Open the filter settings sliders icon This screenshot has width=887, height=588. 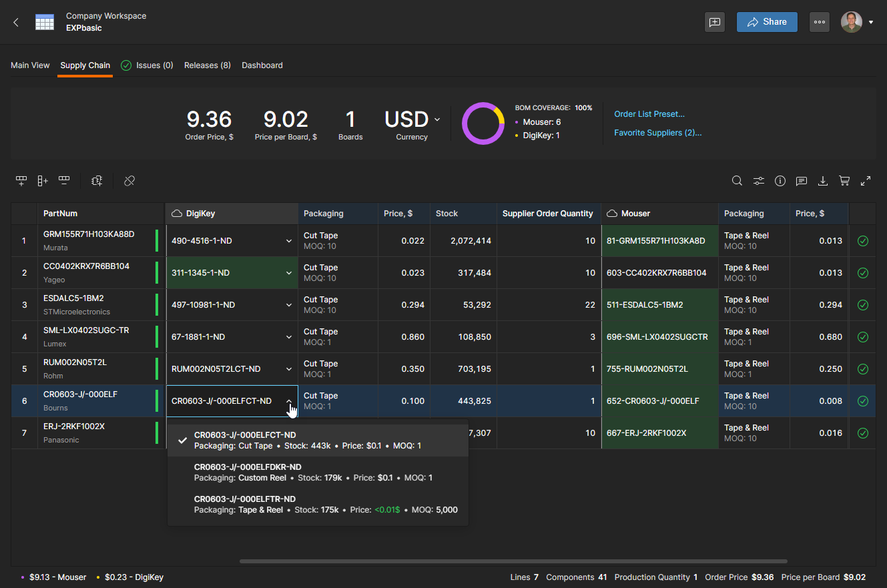(759, 181)
